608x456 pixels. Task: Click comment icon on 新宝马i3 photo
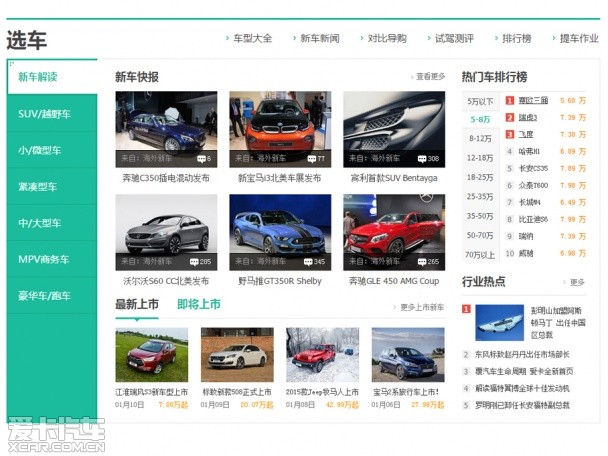[x=311, y=159]
